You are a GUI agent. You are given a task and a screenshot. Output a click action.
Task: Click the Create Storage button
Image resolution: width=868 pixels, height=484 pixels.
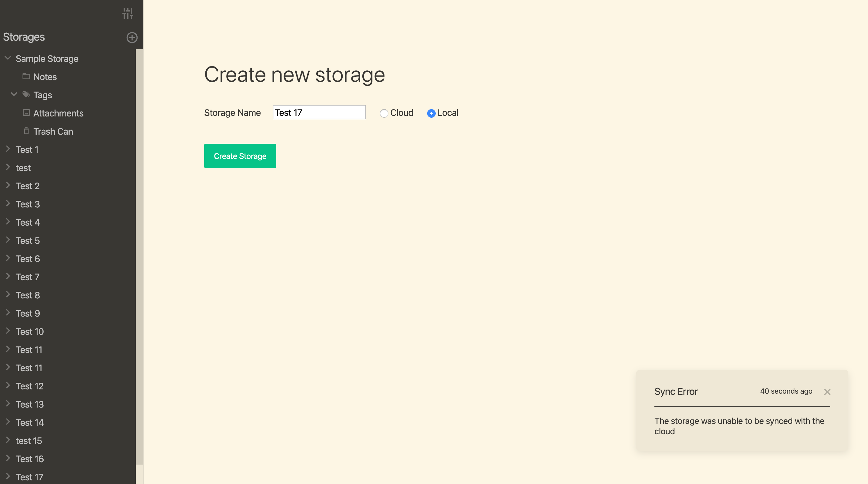tap(240, 156)
